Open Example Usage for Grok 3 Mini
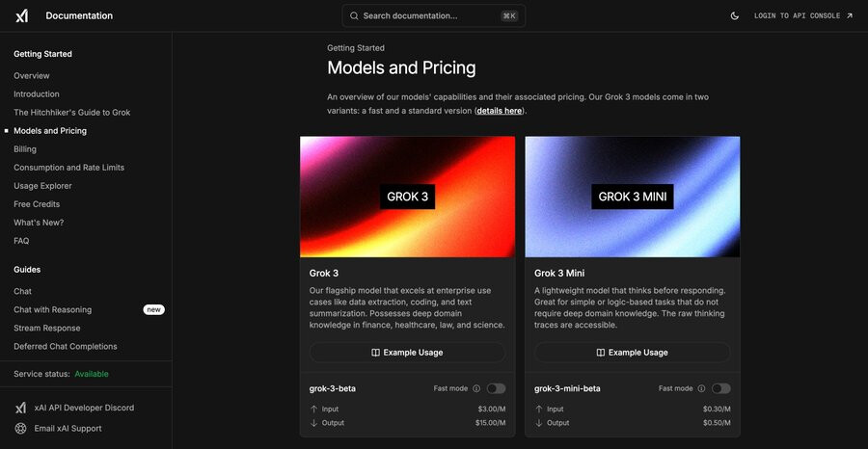Screen dimensions: 868x449 (632, 353)
